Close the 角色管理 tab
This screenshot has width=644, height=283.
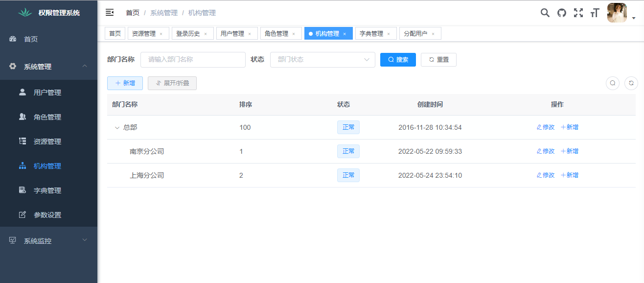(294, 34)
